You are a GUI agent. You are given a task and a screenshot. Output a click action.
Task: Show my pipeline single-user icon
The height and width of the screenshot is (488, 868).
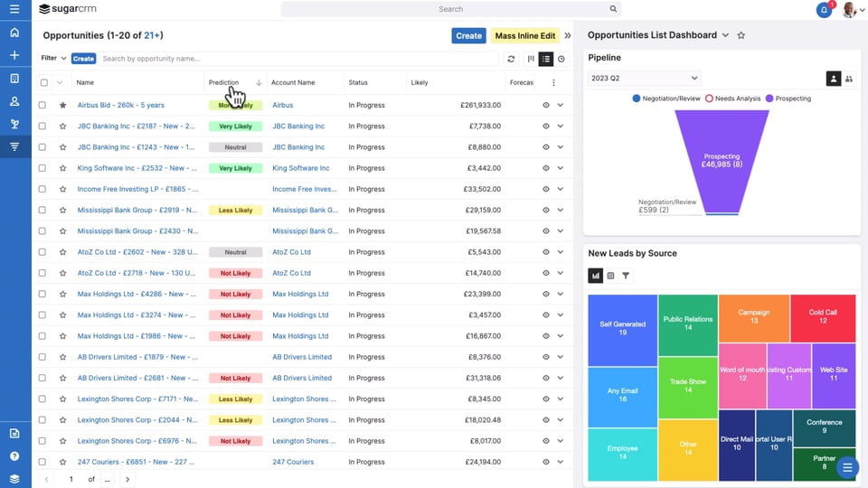tap(833, 79)
